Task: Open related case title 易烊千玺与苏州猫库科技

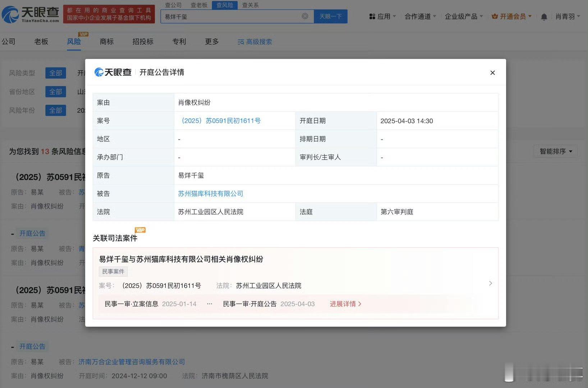Action: tap(181, 259)
